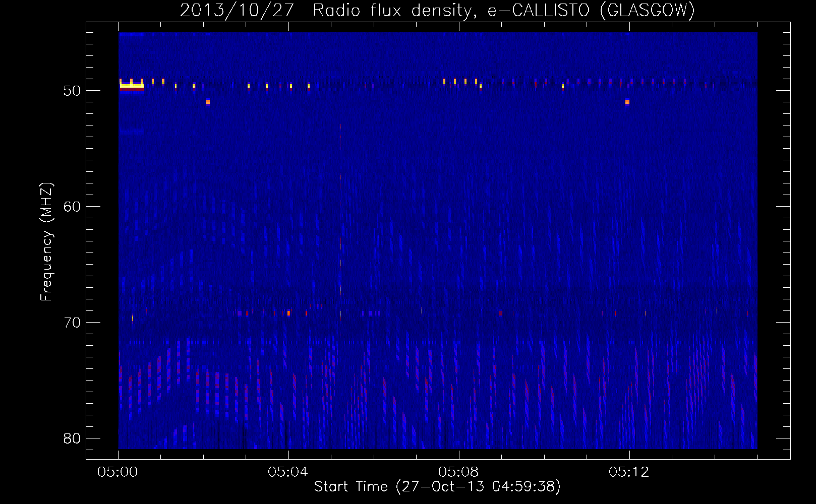Screen dimensions: 816x504
Task: Click the 'Start Time (27-Oct-13 04:59:38)' label
Action: pyautogui.click(x=437, y=487)
